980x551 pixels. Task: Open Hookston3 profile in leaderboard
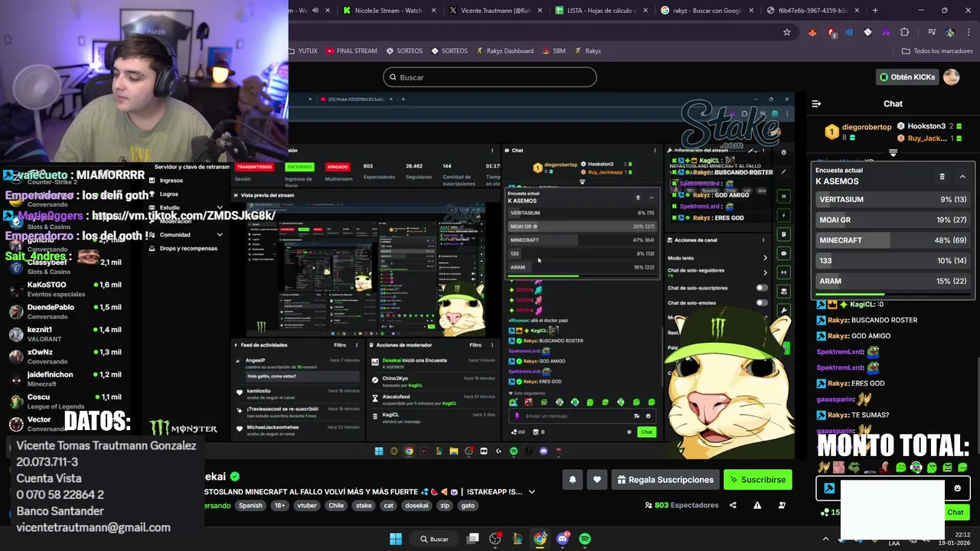coord(926,126)
